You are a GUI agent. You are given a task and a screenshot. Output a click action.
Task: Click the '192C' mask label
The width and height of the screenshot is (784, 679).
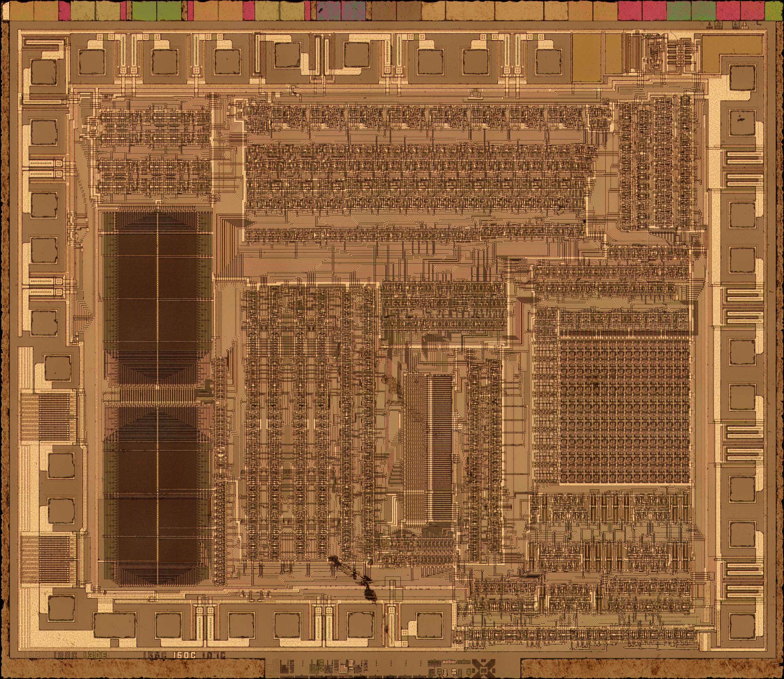(x=36, y=655)
